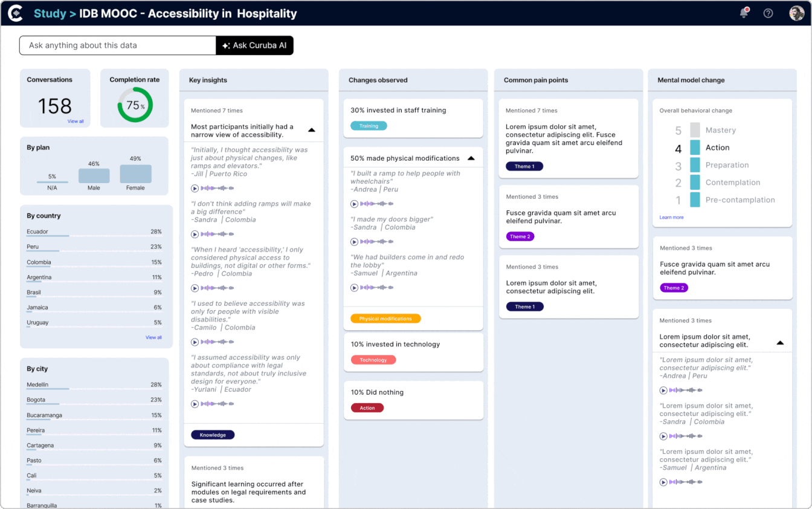Image resolution: width=812 pixels, height=509 pixels.
Task: Select the Contemplation level label
Action: [733, 183]
